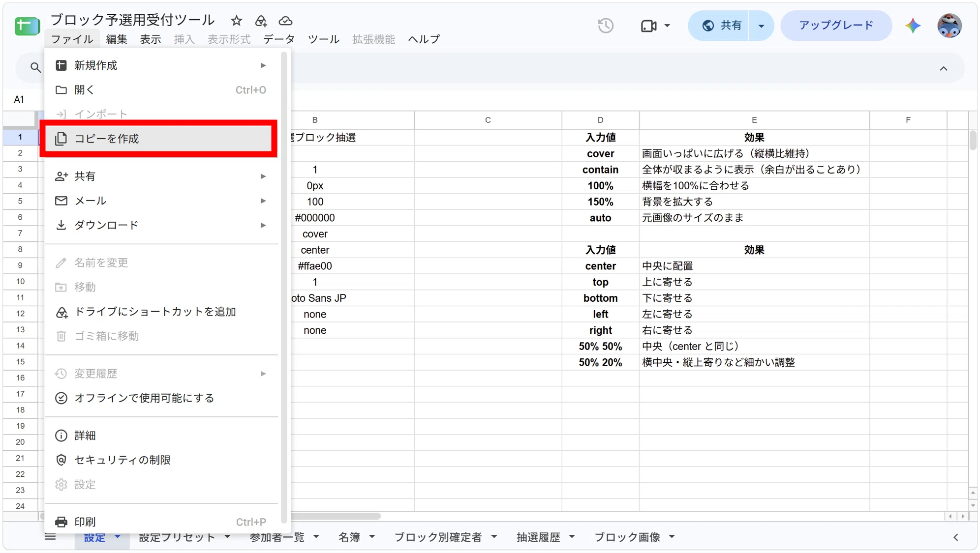Viewport: 980px width, 553px height.
Task: Start a Meet call with the camera icon
Action: [x=648, y=26]
